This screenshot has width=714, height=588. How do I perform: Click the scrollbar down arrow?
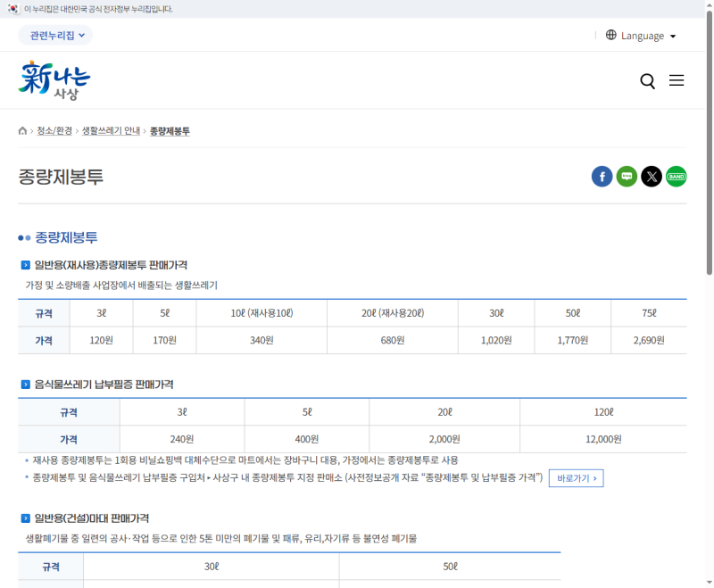click(709, 582)
